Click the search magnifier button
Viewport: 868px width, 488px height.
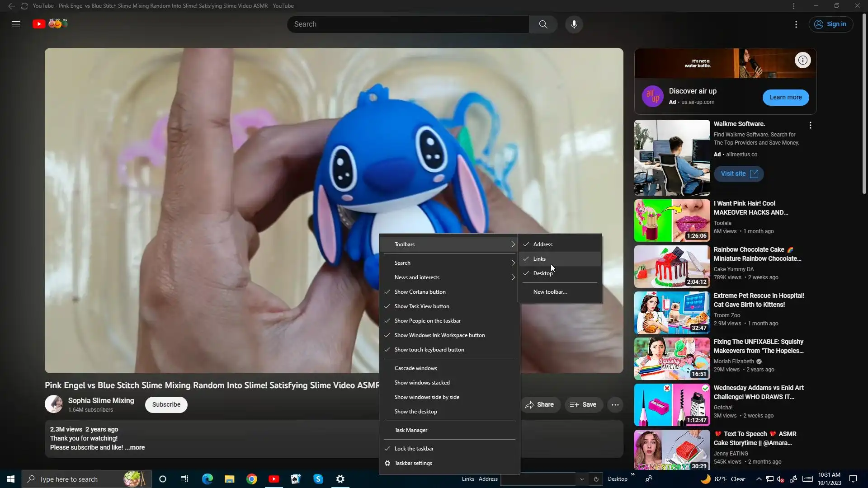click(543, 24)
